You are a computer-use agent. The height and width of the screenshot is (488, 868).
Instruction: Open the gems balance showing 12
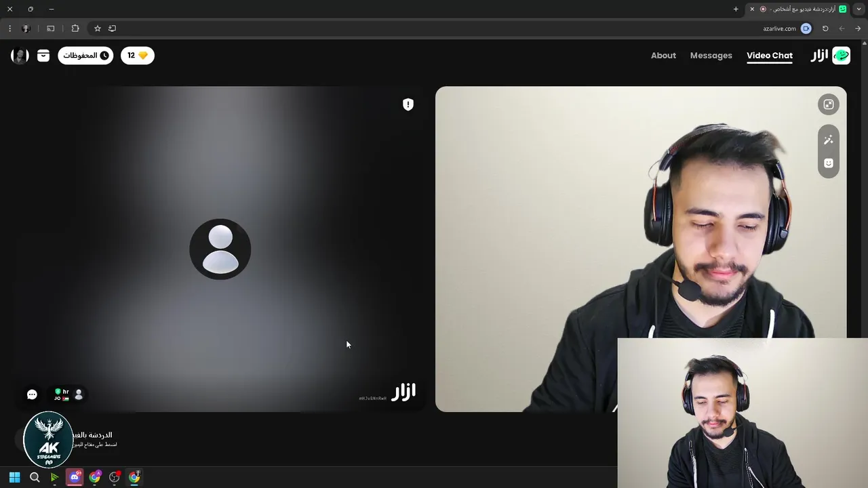coord(138,56)
